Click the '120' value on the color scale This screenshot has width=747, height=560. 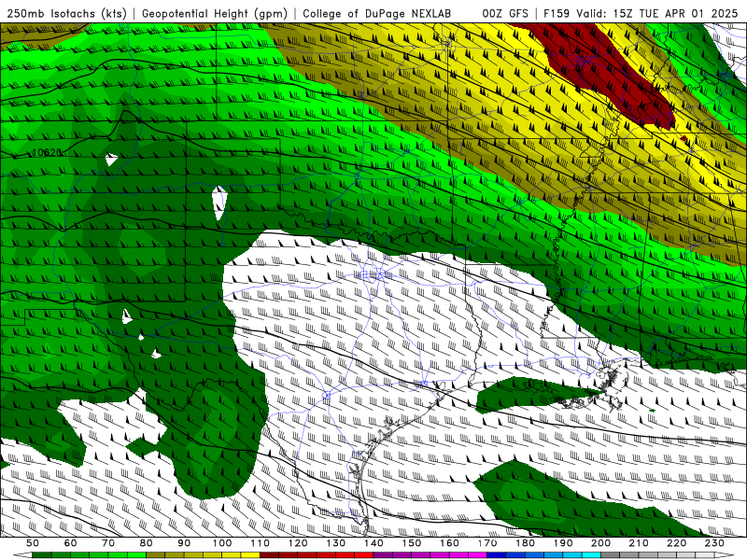[298, 543]
